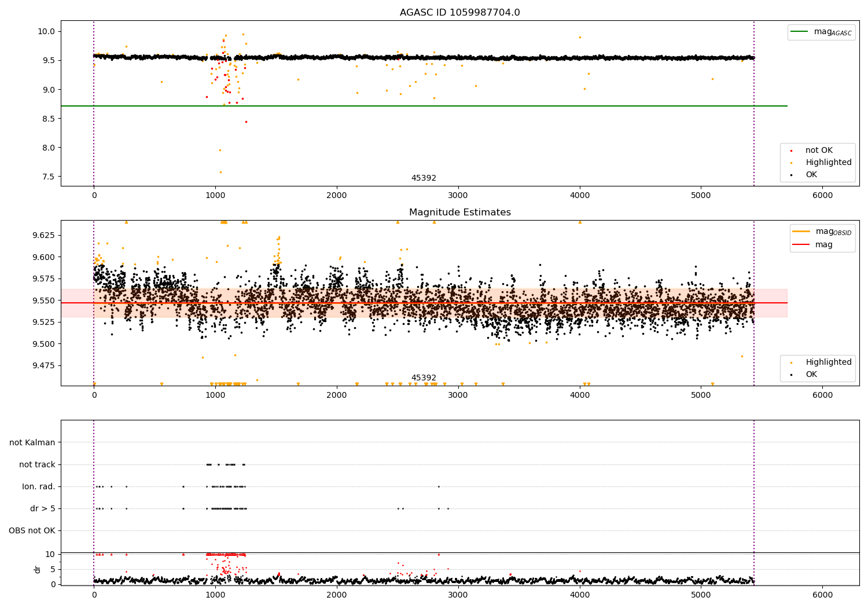Click the red mag line in middle plot

tap(424, 303)
